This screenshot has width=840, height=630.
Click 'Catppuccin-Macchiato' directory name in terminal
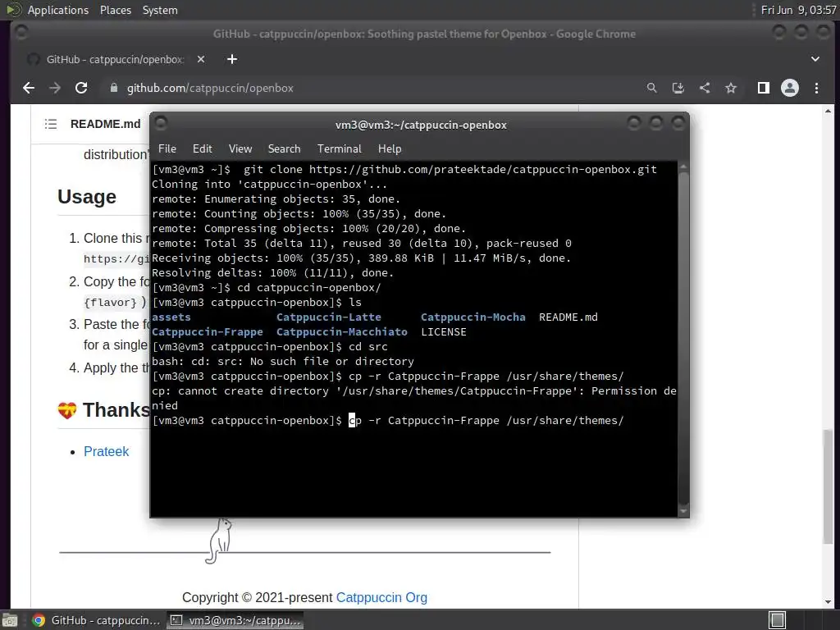point(342,332)
